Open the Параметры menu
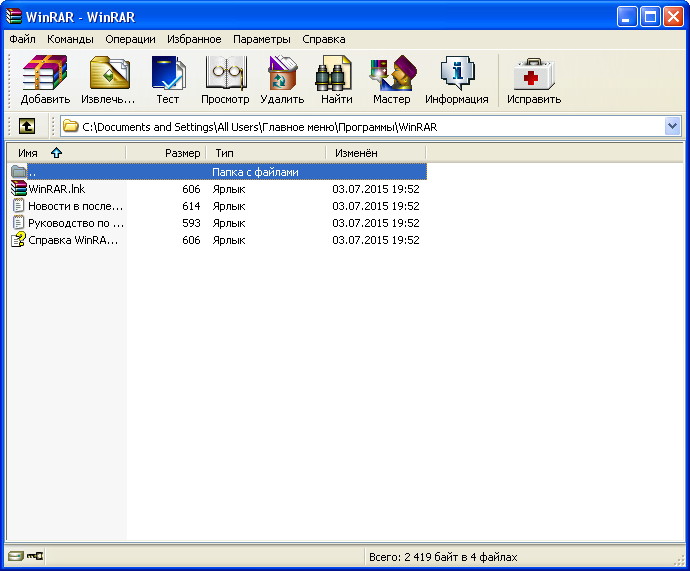 point(262,39)
